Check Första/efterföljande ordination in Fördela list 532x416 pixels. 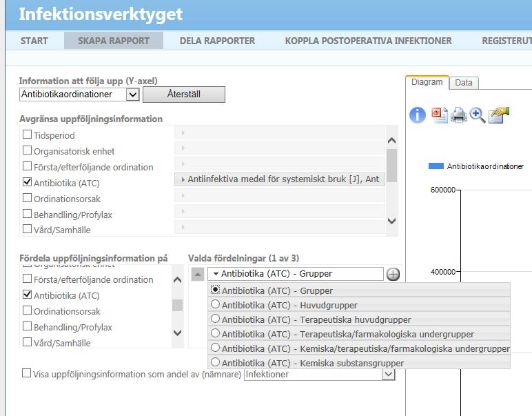point(27,279)
